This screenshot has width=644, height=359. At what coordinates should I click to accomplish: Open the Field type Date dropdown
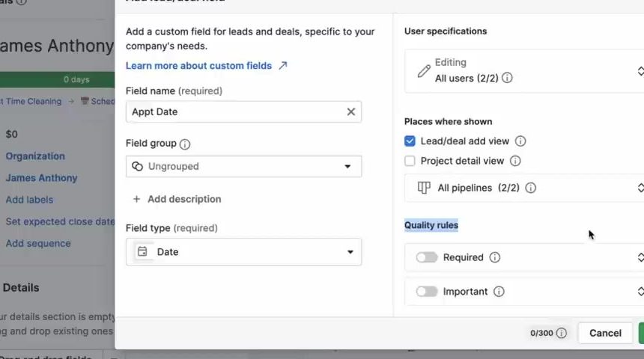point(243,252)
